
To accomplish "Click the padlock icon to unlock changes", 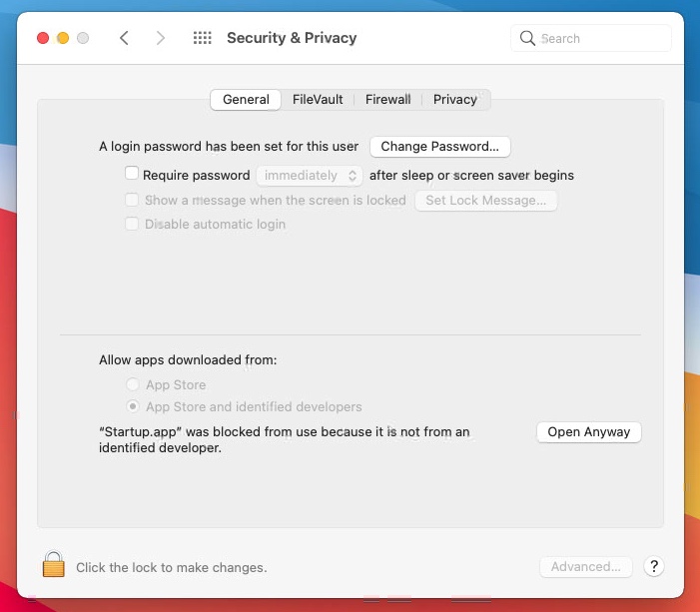I will [x=54, y=564].
